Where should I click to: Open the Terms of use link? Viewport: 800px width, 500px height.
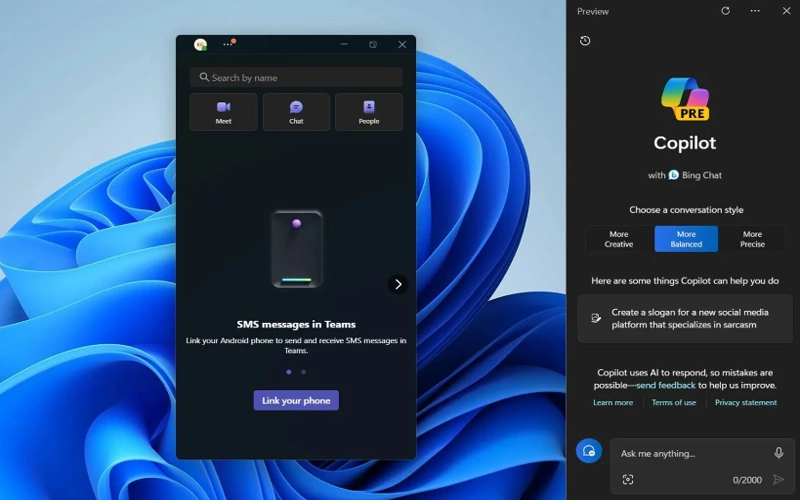tap(674, 403)
